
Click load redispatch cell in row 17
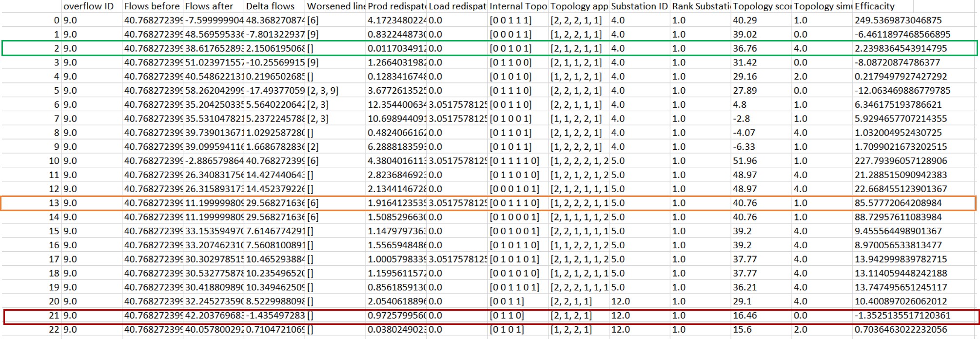tap(457, 259)
